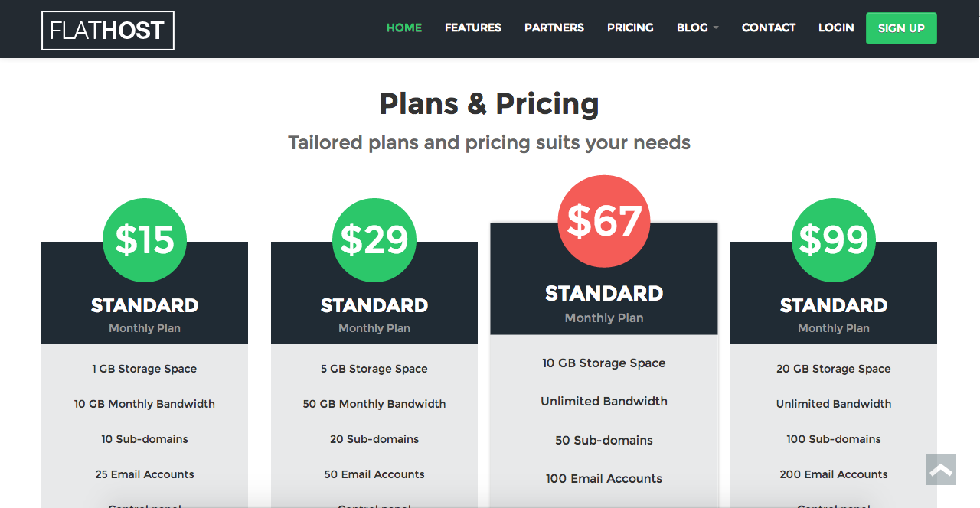Screen dimensions: 980x508
Task: Click "1 GB Storage Space" feature row
Action: [145, 369]
